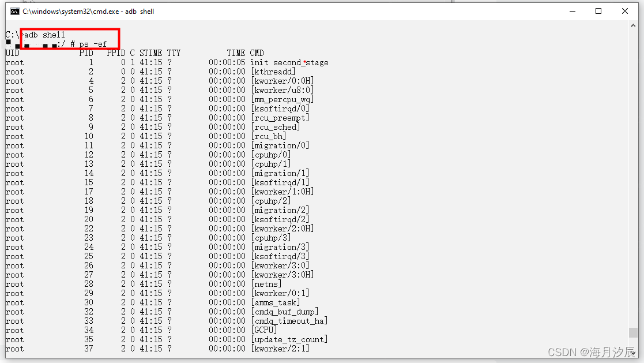Click the ps -ef command text

pos(93,43)
